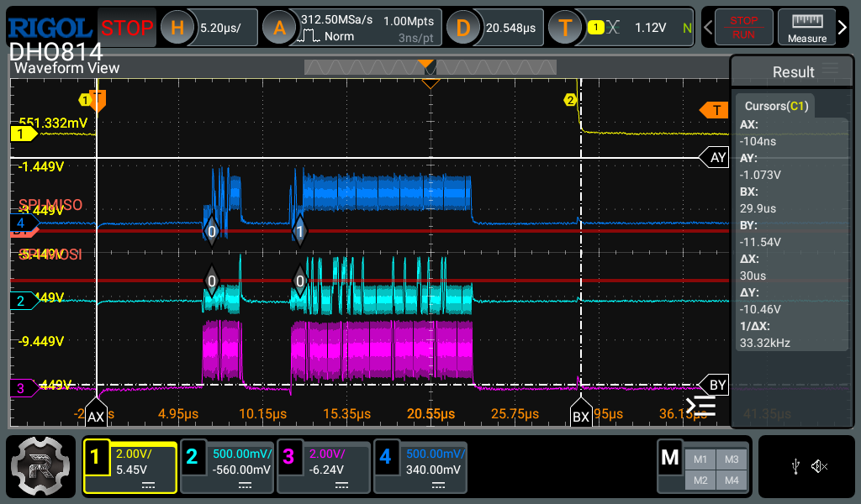Image resolution: width=861 pixels, height=504 pixels.
Task: Select channel 1 settings box
Action: [x=130, y=467]
